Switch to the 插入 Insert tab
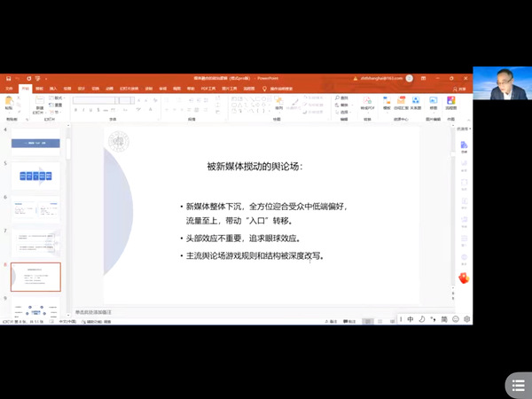532x399 pixels. point(53,89)
